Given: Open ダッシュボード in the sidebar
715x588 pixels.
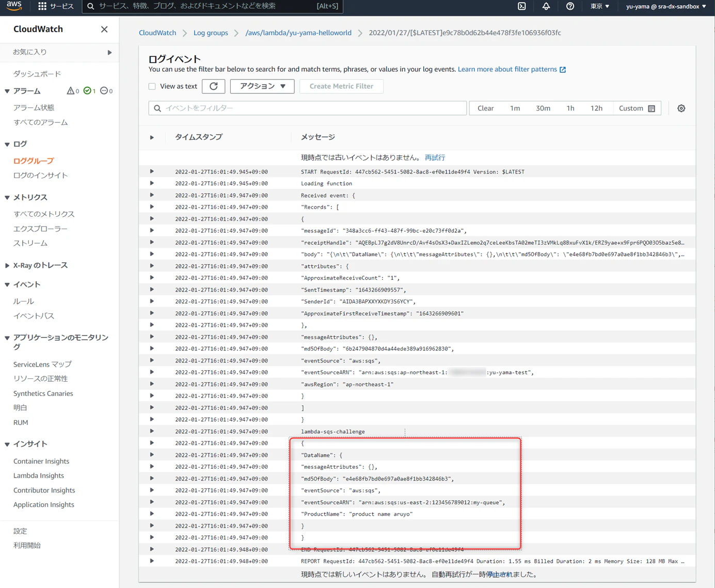Looking at the screenshot, I should coord(37,74).
